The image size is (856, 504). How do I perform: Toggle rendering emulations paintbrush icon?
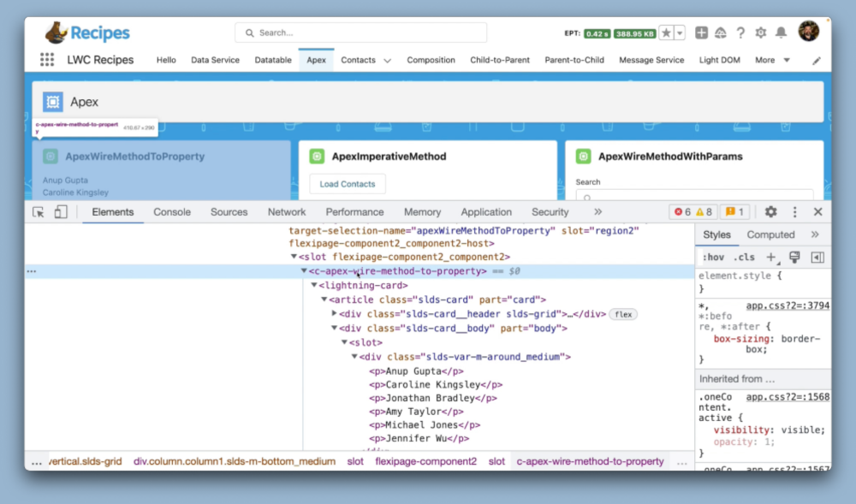pos(794,258)
